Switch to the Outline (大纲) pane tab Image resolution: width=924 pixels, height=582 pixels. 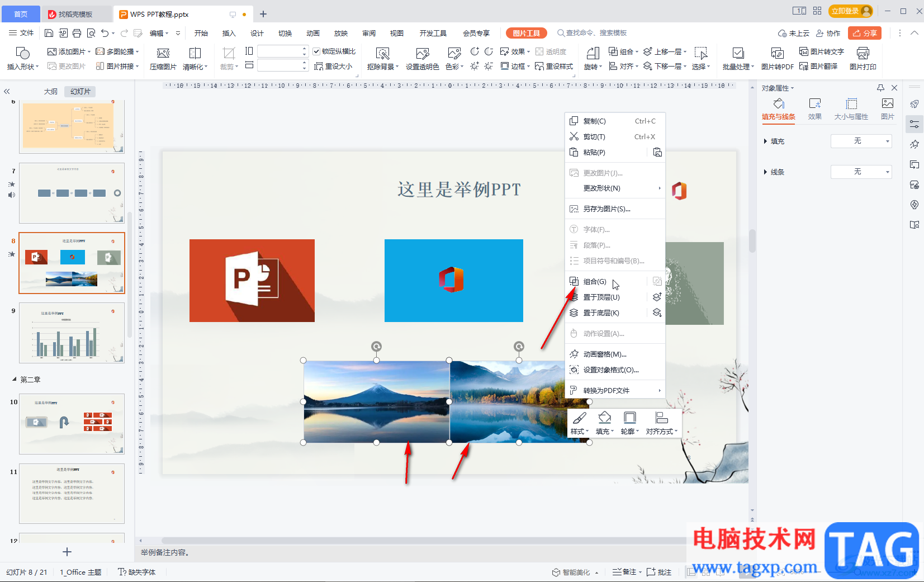coord(51,91)
